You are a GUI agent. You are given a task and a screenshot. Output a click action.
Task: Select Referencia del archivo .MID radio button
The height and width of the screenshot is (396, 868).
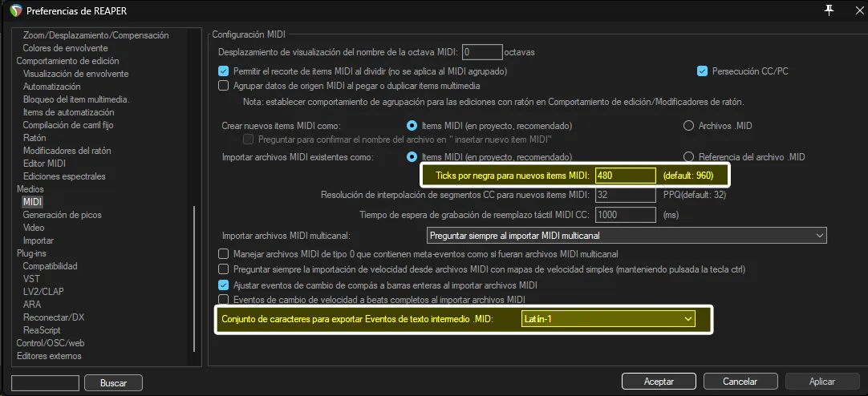[x=688, y=156]
